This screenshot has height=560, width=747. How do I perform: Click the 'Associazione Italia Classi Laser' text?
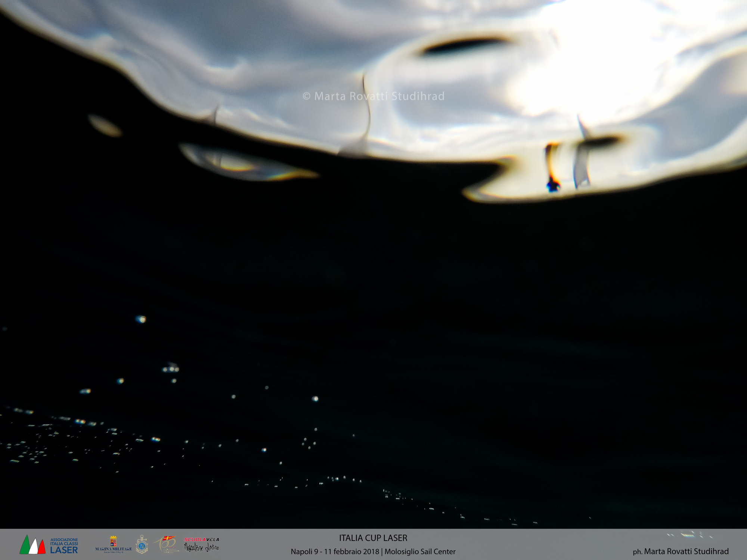coord(64,546)
